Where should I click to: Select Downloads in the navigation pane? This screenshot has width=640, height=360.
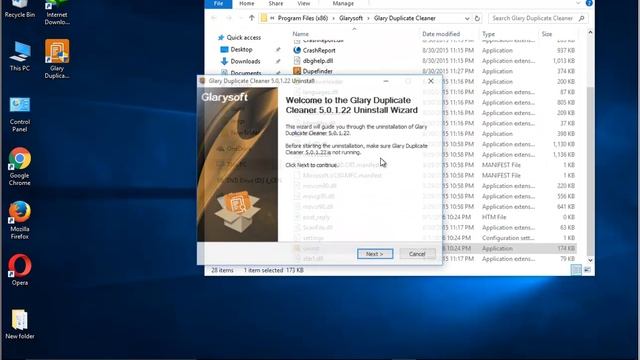[245, 61]
